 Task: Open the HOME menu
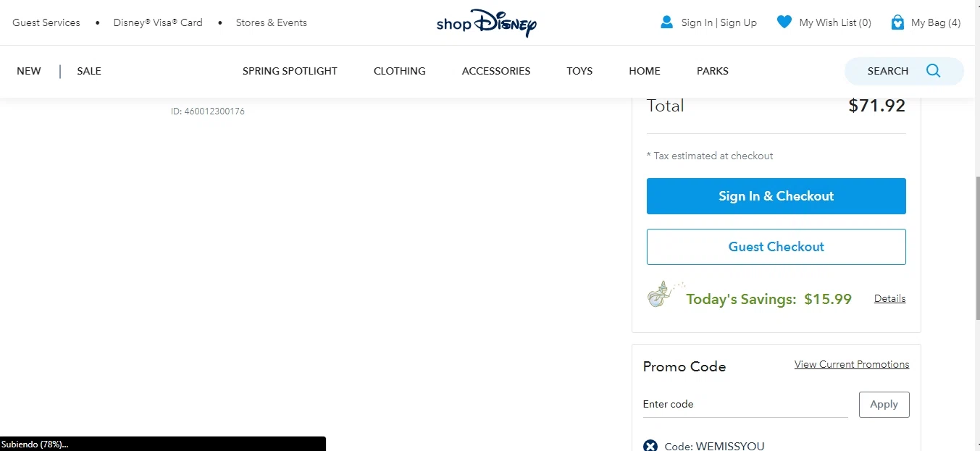click(x=645, y=71)
